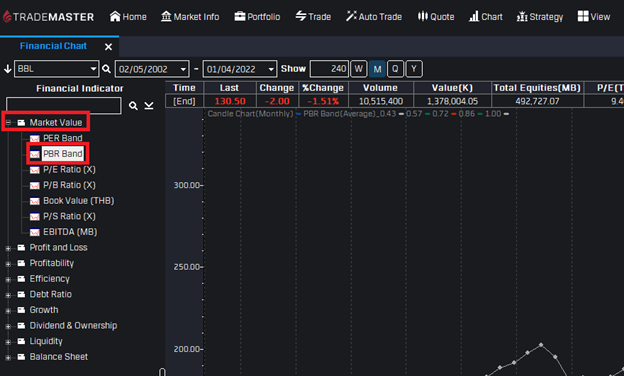Select the Q quarterly period button
Image resolution: width=624 pixels, height=376 pixels.
click(395, 69)
